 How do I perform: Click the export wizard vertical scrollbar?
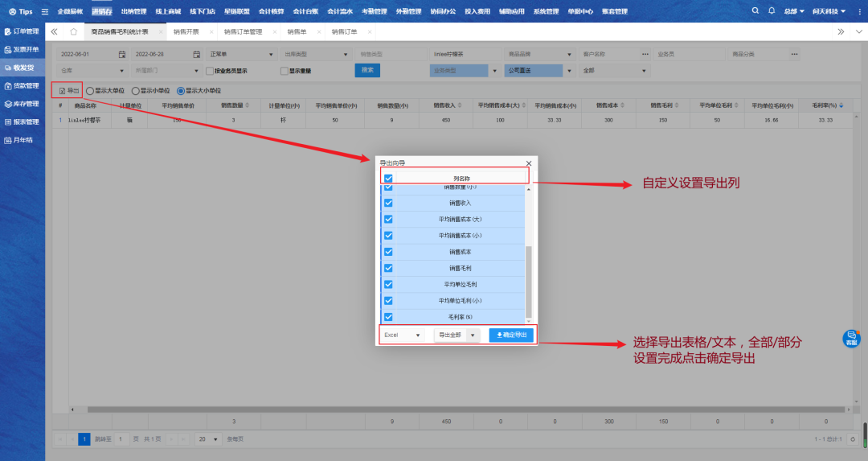[528, 282]
